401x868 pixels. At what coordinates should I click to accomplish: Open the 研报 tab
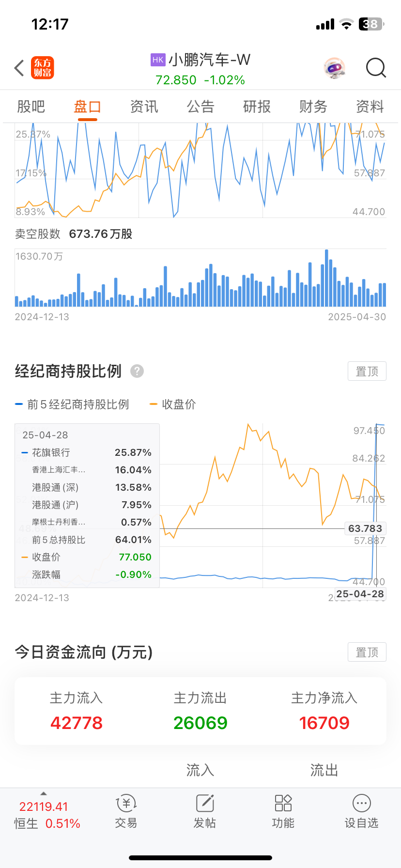click(x=257, y=107)
